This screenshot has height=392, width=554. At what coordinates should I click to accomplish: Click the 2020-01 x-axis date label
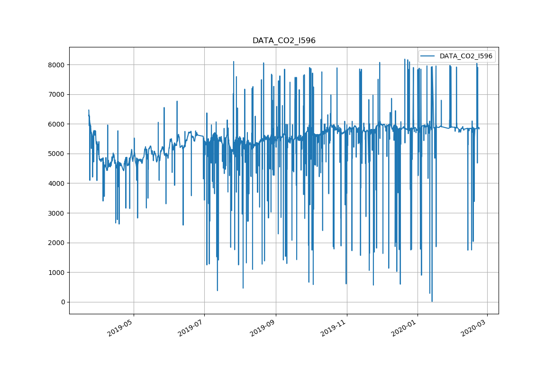click(x=405, y=328)
